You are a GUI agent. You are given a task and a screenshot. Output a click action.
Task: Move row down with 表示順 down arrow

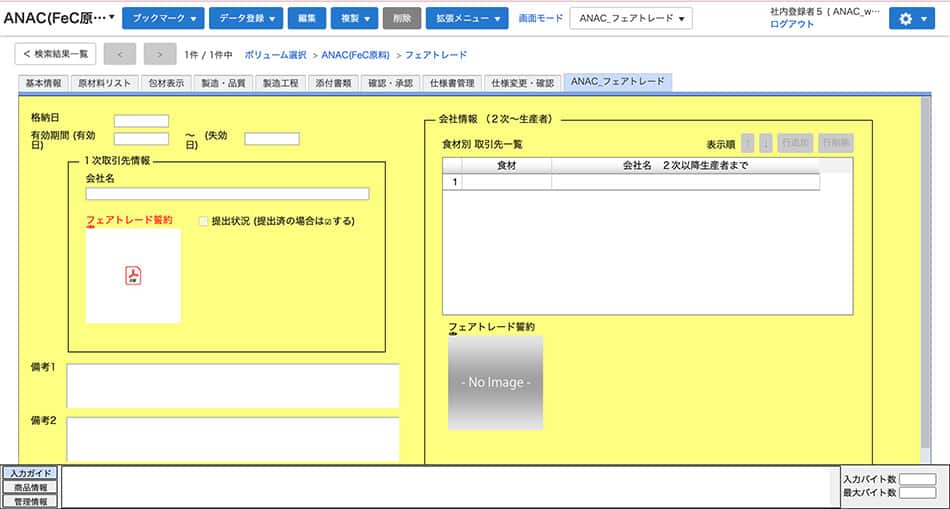point(765,143)
